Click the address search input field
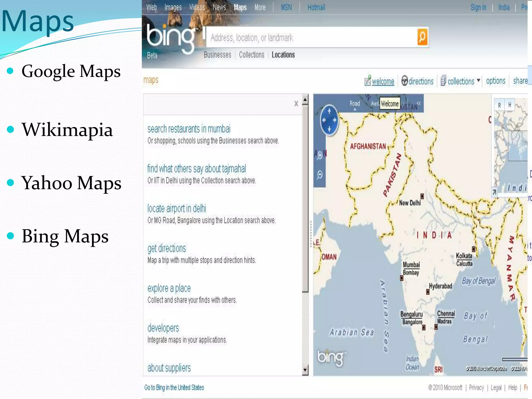This screenshot has height=399, width=532. [311, 37]
